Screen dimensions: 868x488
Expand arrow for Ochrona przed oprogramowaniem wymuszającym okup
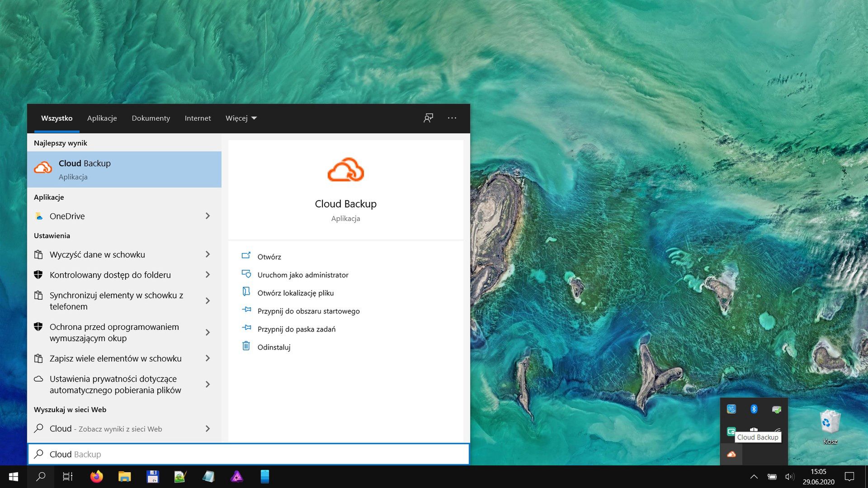[x=208, y=333]
